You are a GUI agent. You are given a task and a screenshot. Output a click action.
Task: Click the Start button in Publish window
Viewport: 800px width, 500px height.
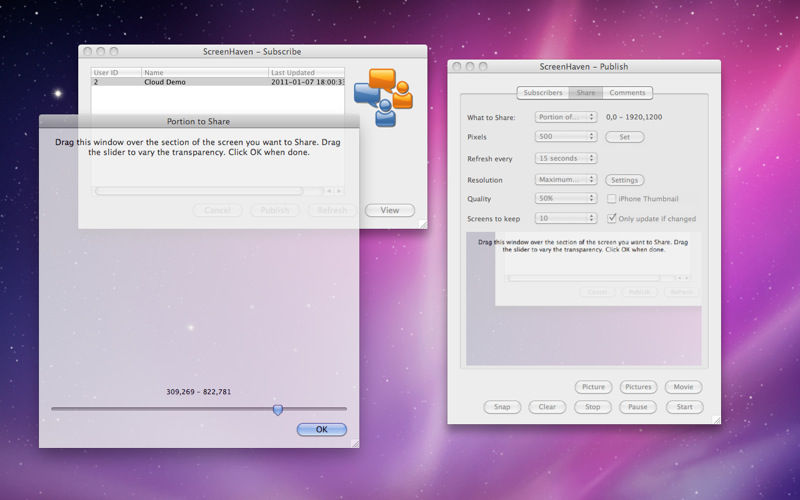pyautogui.click(x=684, y=407)
